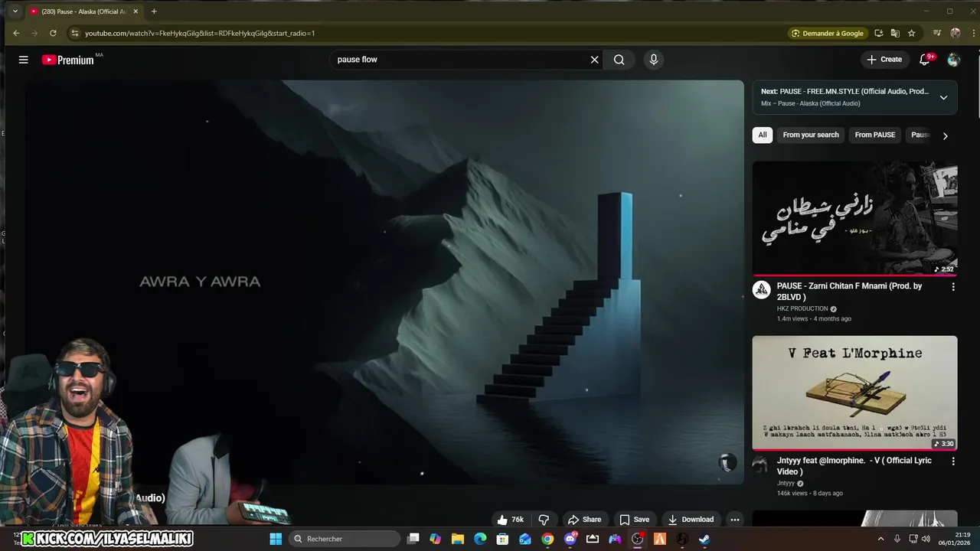Open Jntyyy feat @lmorphine video title
Screen dimensions: 980x551
854,466
